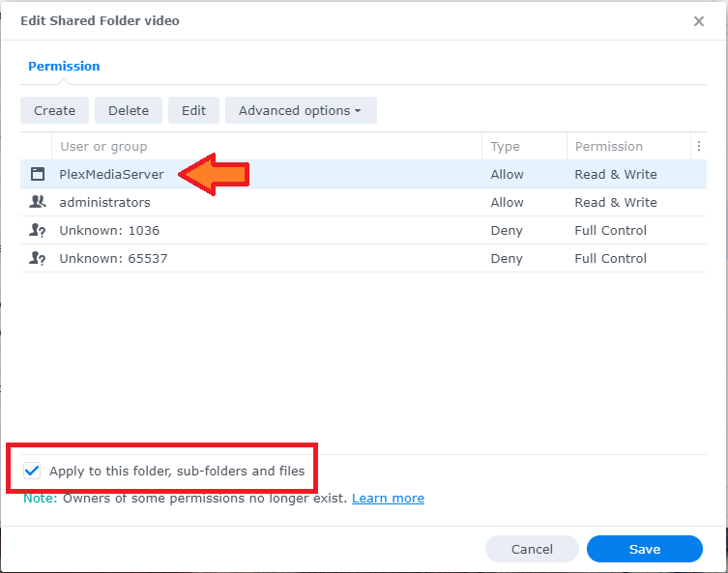728x573 pixels.
Task: Click the Unknown: 1036 user icon
Action: click(38, 231)
